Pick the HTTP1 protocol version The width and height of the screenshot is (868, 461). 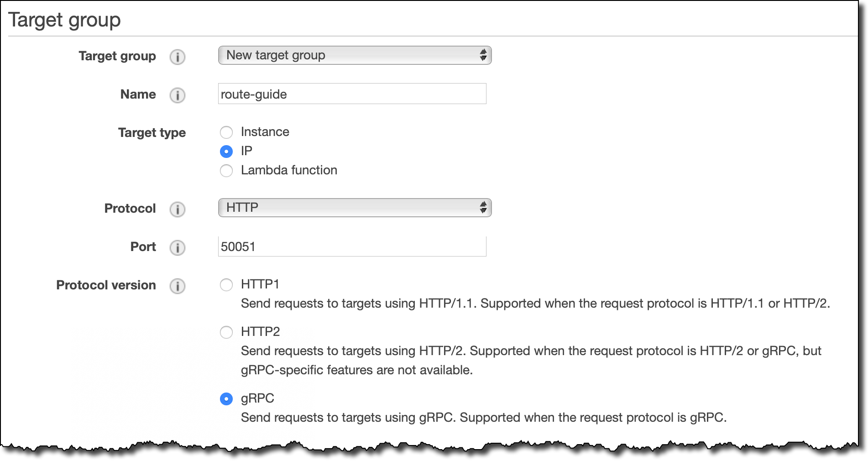[226, 285]
